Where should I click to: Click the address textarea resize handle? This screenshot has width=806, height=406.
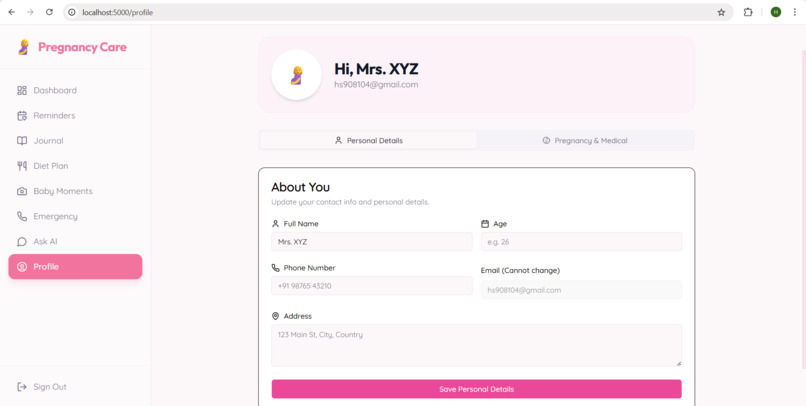679,363
